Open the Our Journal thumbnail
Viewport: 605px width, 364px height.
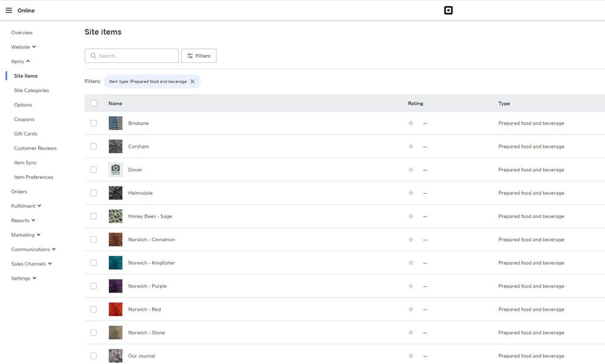click(x=115, y=356)
